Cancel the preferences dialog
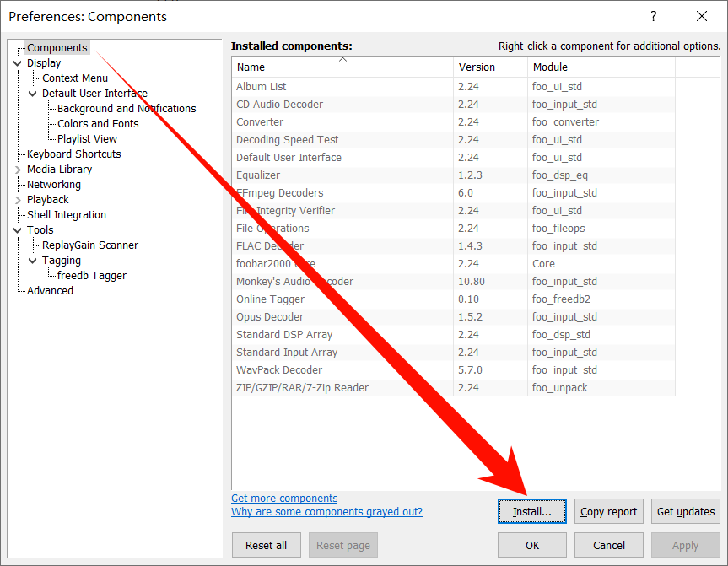Image resolution: width=728 pixels, height=566 pixels. [x=609, y=545]
